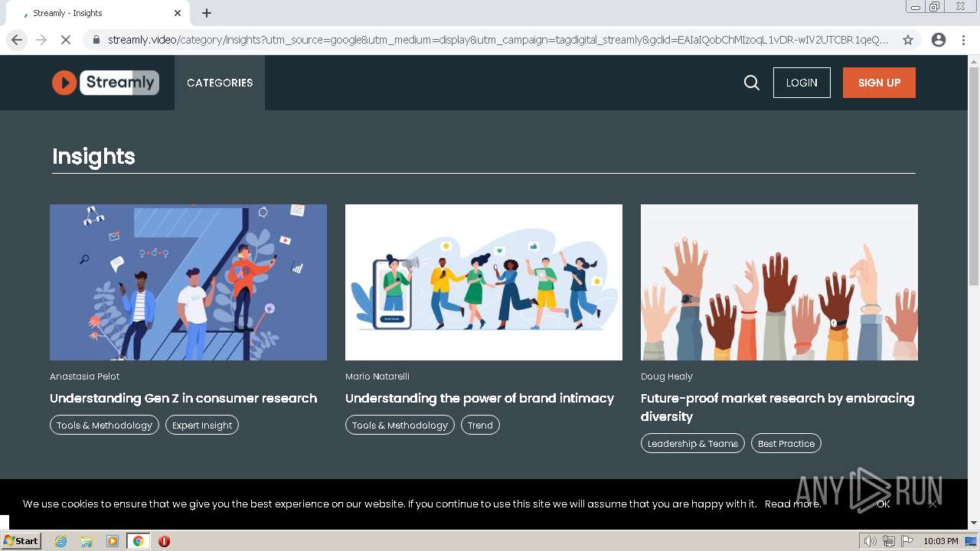Click the scrollbar up arrow

(x=974, y=60)
